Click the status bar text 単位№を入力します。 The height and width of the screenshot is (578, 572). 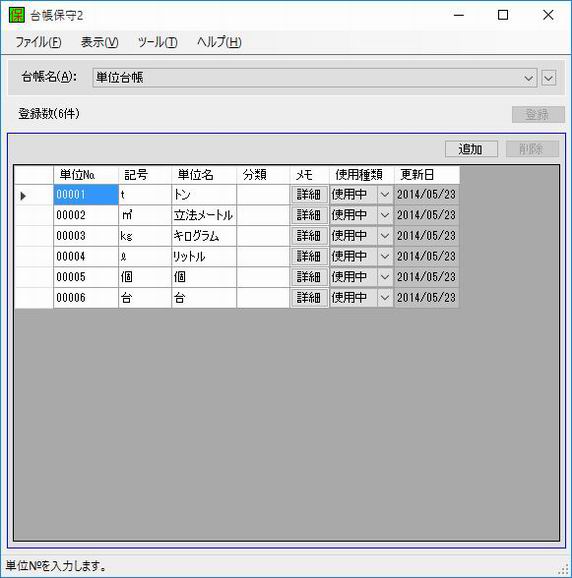(56, 566)
